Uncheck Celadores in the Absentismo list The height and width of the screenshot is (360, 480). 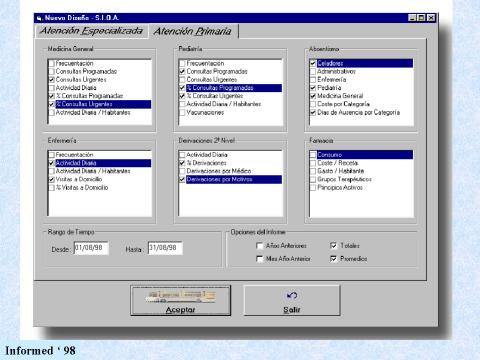pyautogui.click(x=313, y=63)
